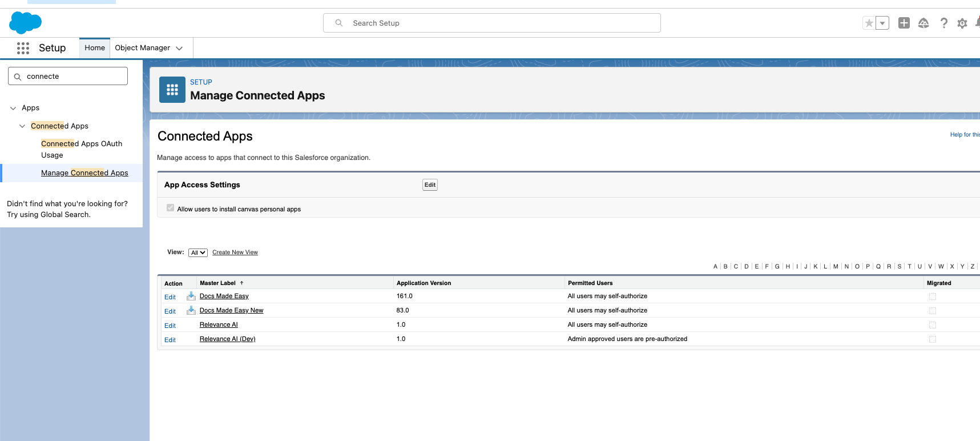The height and width of the screenshot is (441, 980).
Task: Filter list by letter M
Action: tap(836, 266)
